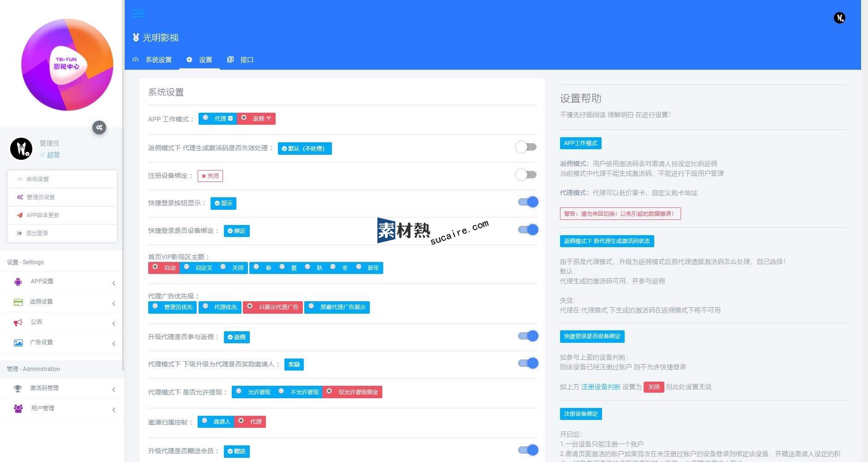Viewport: 868px width, 462px height.
Task: Select the 允许提现 radio option
Action: click(x=239, y=392)
